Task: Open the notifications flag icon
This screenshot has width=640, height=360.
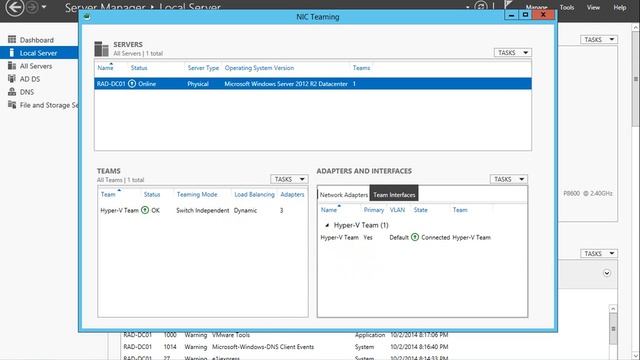Action: (x=508, y=5)
